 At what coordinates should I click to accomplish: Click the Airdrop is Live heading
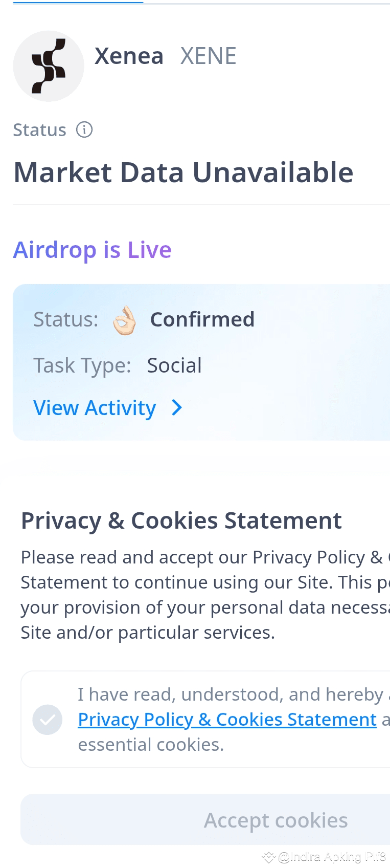(92, 250)
